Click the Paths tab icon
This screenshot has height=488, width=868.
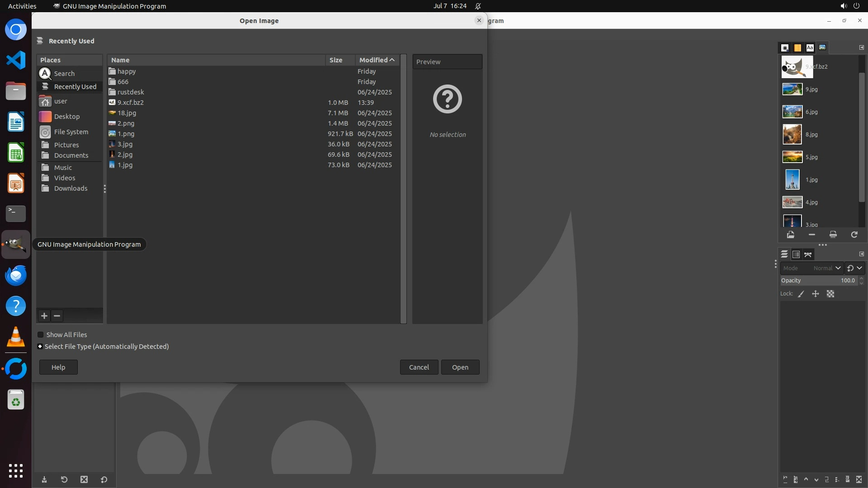(808, 254)
